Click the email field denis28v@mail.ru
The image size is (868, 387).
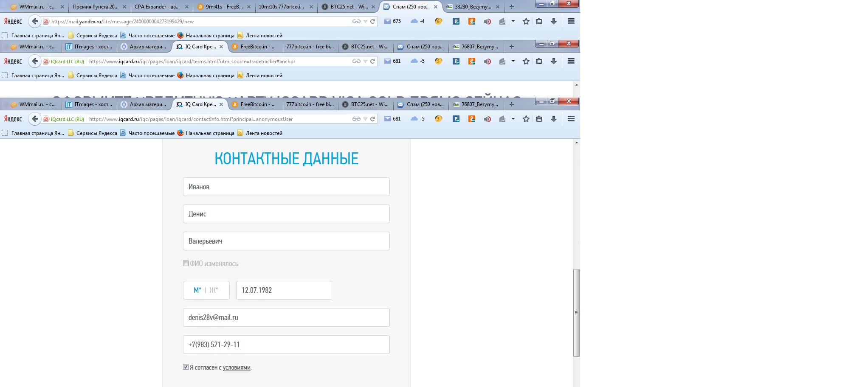point(286,317)
